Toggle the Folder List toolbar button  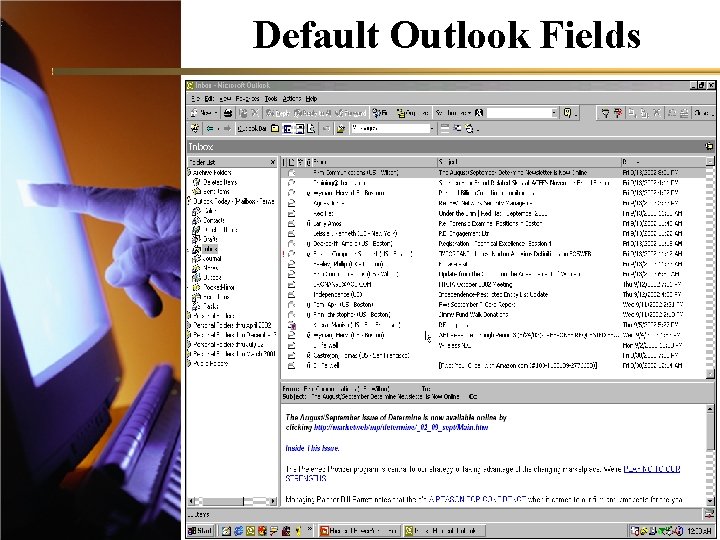coord(287,129)
